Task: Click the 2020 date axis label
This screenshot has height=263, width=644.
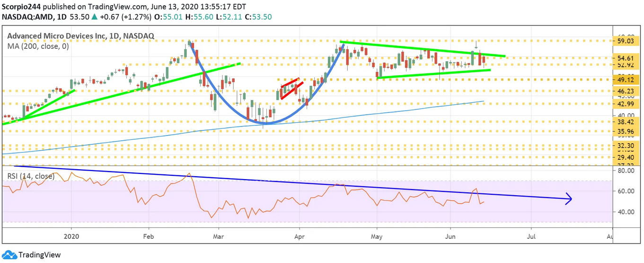Action: (71, 236)
